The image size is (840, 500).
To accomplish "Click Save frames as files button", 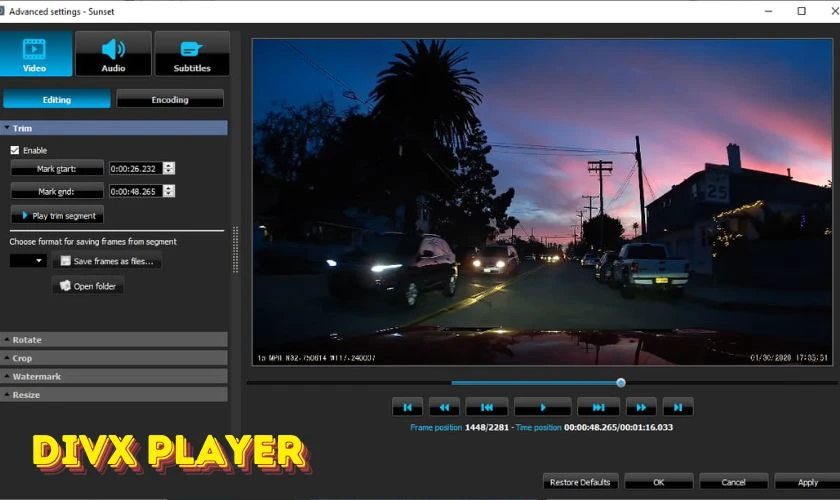I will click(x=107, y=261).
